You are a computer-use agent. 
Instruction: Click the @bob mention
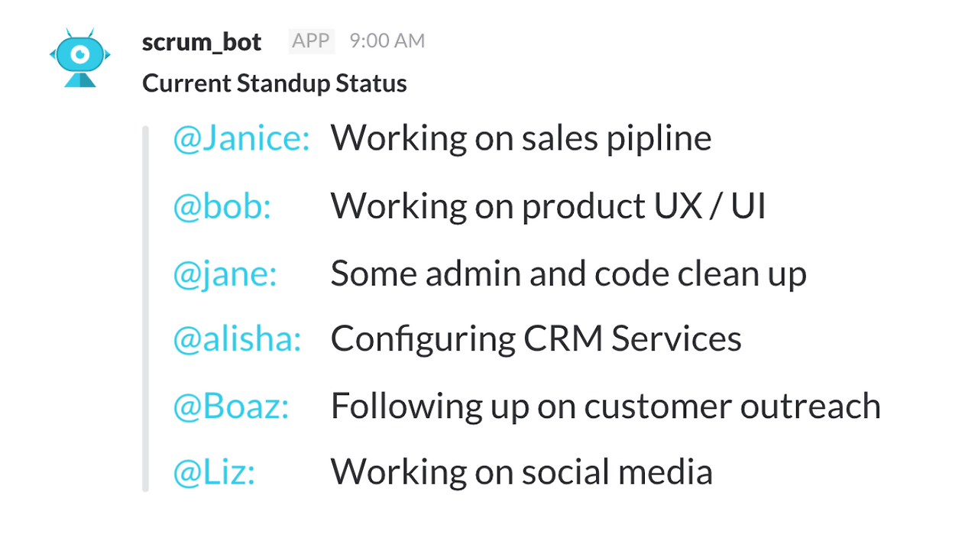pos(222,206)
